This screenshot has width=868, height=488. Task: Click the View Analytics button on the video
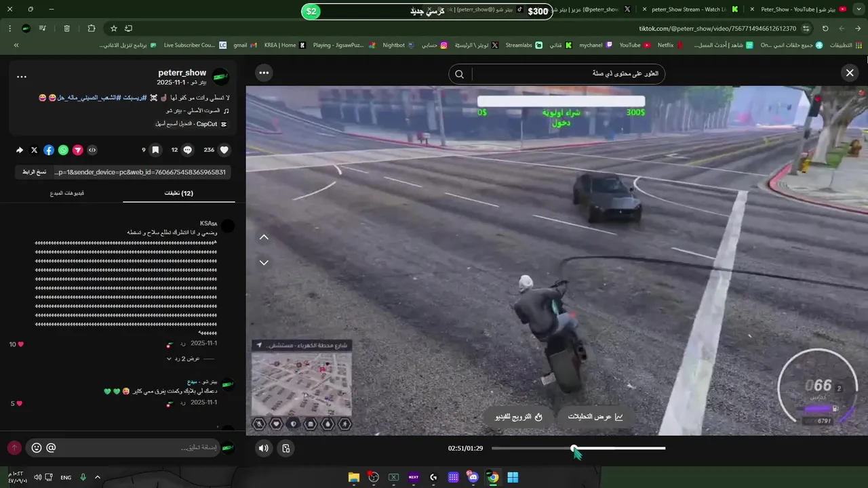[x=595, y=417]
